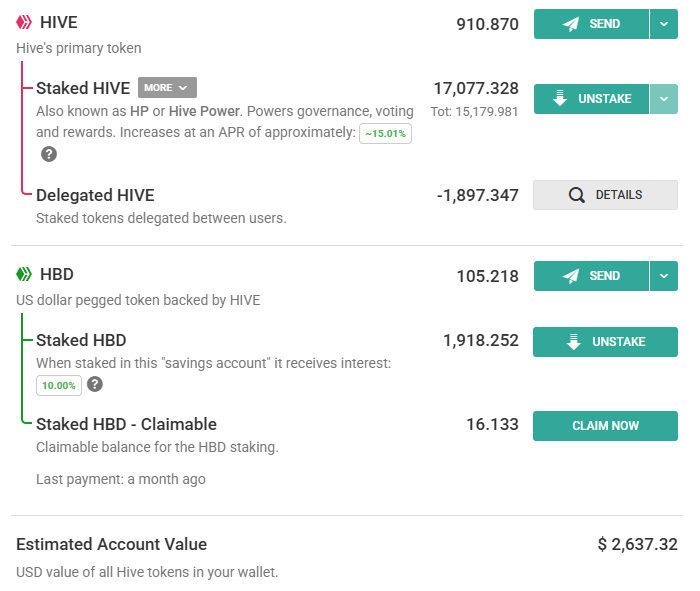Click down-arrow icon on HBD Unstake
Image resolution: width=700 pixels, height=591 pixels.
click(574, 342)
